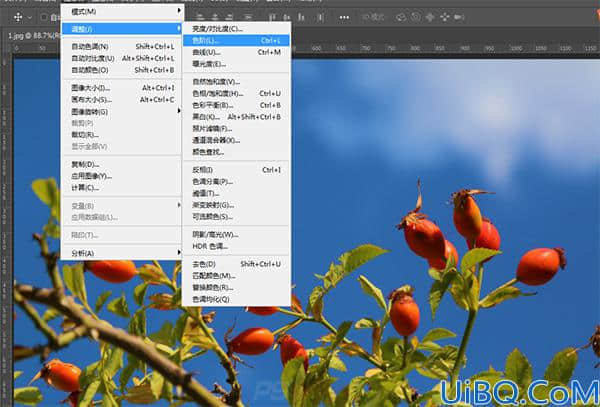600x407 pixels.
Task: Choose 颜色查找 adjustment
Action: pyautogui.click(x=236, y=152)
